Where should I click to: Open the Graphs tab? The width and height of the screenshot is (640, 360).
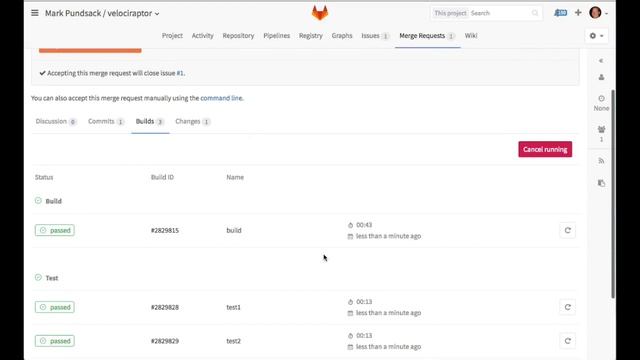(342, 36)
